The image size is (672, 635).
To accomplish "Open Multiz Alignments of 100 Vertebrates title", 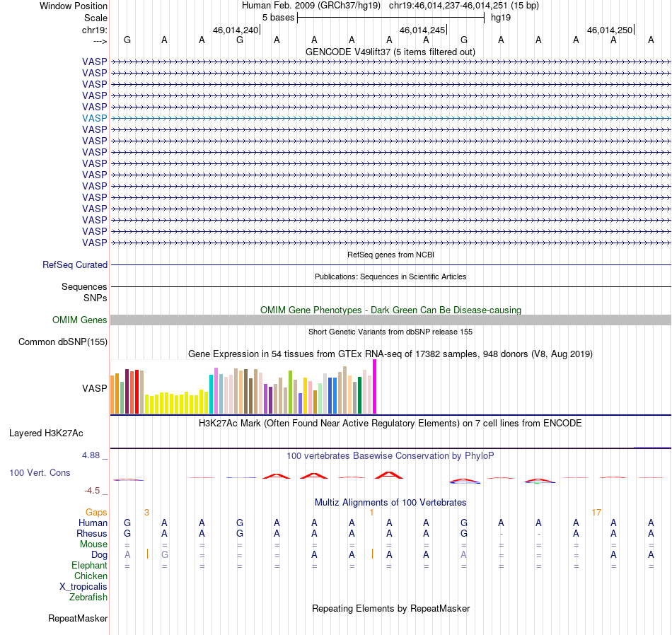I will pos(390,502).
